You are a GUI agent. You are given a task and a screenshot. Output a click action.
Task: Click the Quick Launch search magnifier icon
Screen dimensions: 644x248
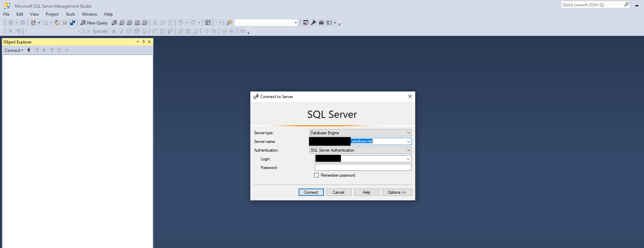(626, 5)
